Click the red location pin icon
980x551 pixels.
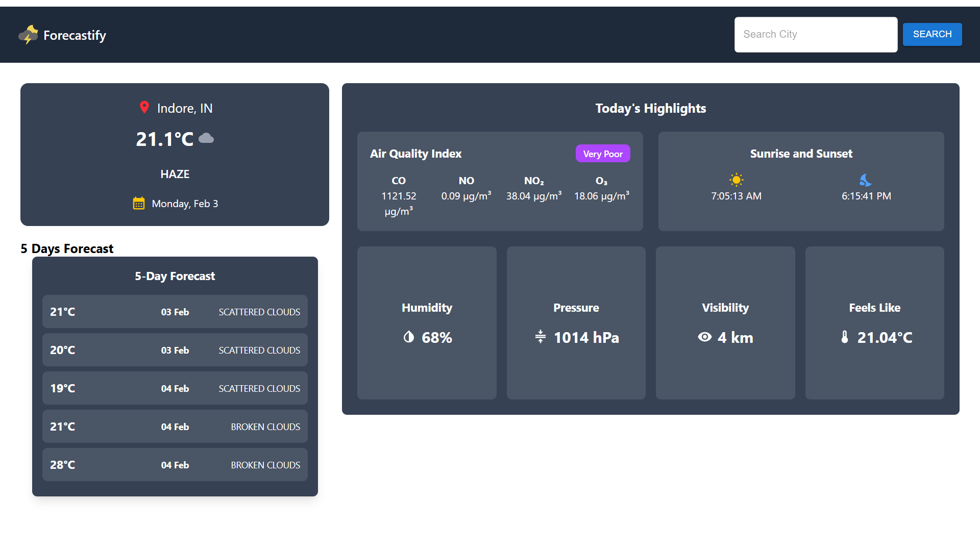click(x=144, y=108)
